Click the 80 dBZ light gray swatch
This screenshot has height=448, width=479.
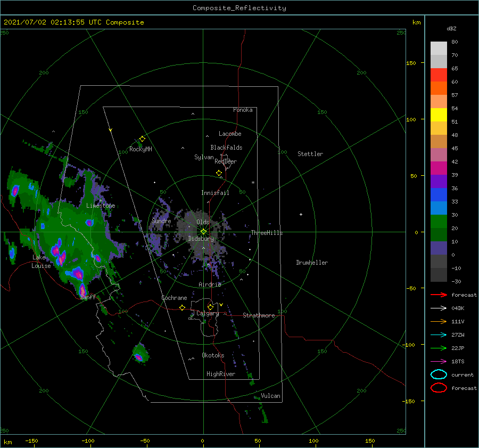(x=439, y=48)
